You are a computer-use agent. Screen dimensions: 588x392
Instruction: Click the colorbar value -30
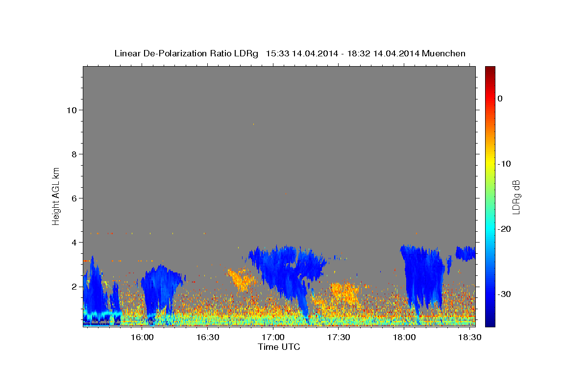point(505,294)
